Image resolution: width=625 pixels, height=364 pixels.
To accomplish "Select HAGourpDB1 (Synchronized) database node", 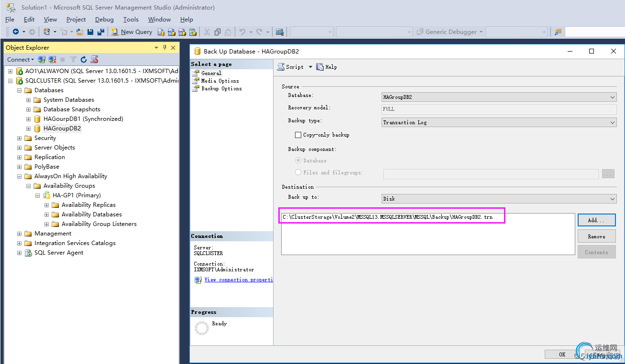I will 83,119.
